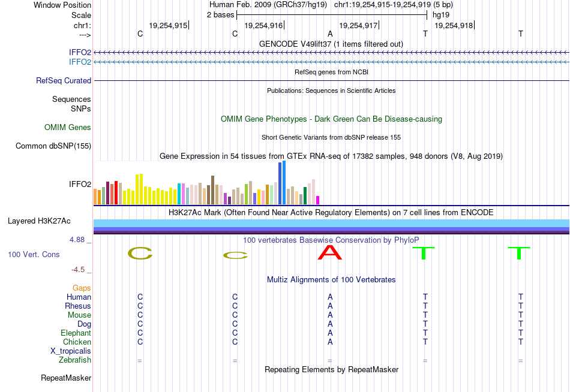
Task: Select the Dog alignment row label
Action: (84, 324)
